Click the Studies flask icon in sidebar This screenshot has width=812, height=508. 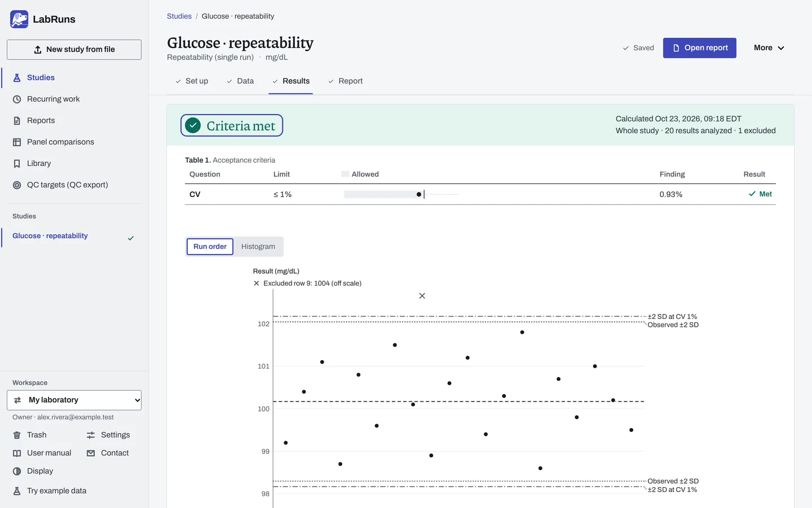(17, 78)
